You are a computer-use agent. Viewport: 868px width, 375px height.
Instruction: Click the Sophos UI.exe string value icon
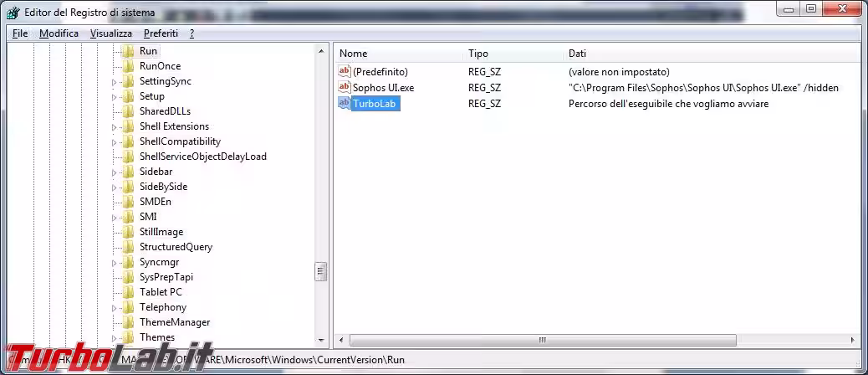click(x=345, y=88)
